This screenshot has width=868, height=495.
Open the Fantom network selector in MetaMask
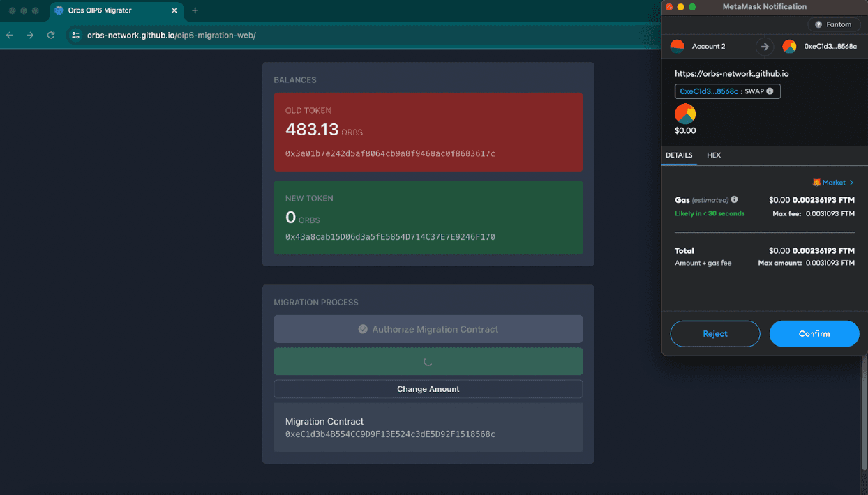(x=833, y=24)
